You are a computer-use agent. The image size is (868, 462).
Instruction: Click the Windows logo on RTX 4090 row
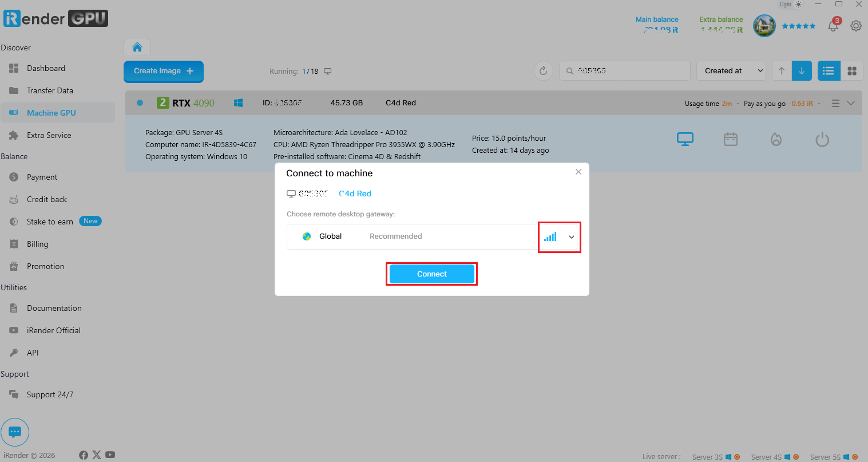[x=239, y=103]
